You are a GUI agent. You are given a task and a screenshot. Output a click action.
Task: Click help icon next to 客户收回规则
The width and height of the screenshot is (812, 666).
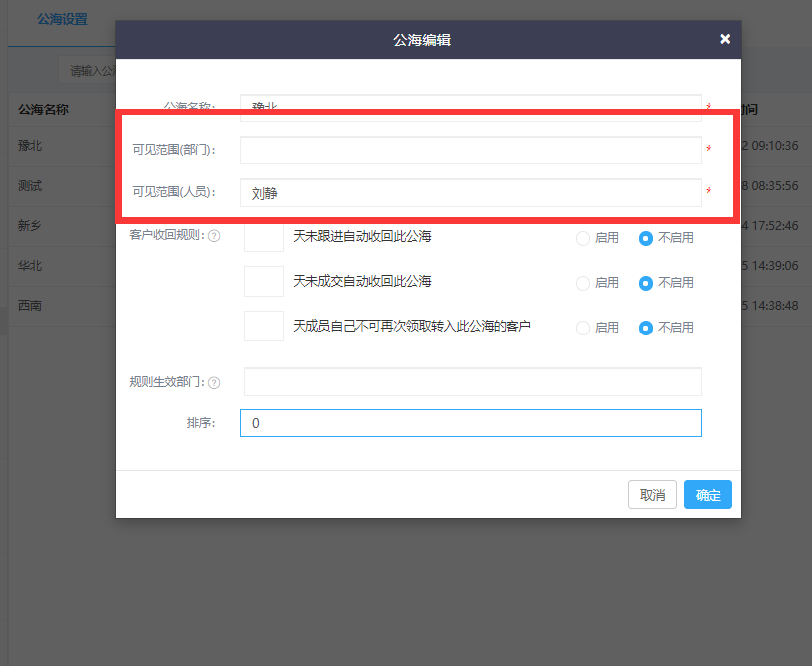pyautogui.click(x=214, y=236)
